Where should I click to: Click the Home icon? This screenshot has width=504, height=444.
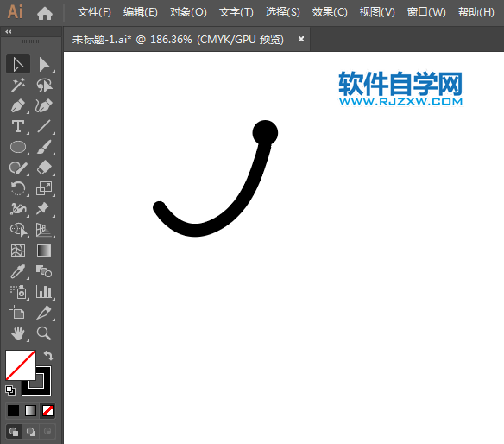coord(45,14)
